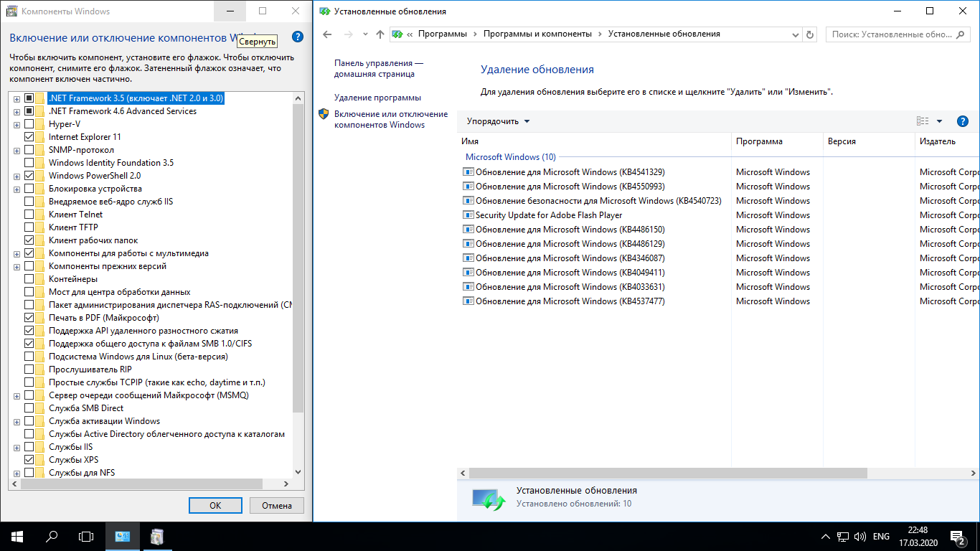Expand the .NET Framework 3.5 tree node
Viewport: 980px width, 551px height.
(17, 98)
